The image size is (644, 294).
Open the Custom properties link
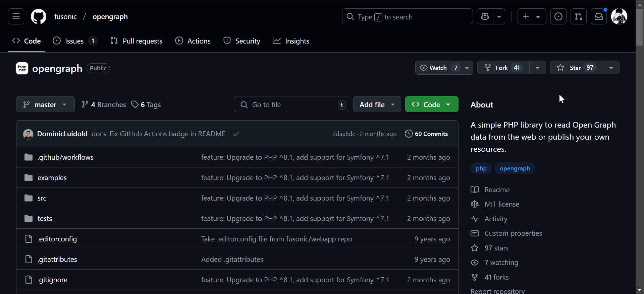506,233
